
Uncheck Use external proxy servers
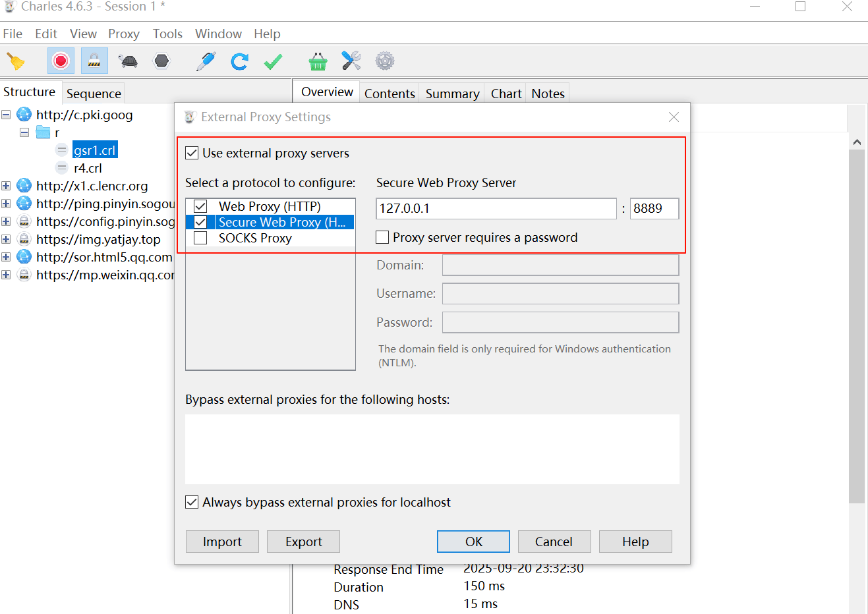[192, 153]
